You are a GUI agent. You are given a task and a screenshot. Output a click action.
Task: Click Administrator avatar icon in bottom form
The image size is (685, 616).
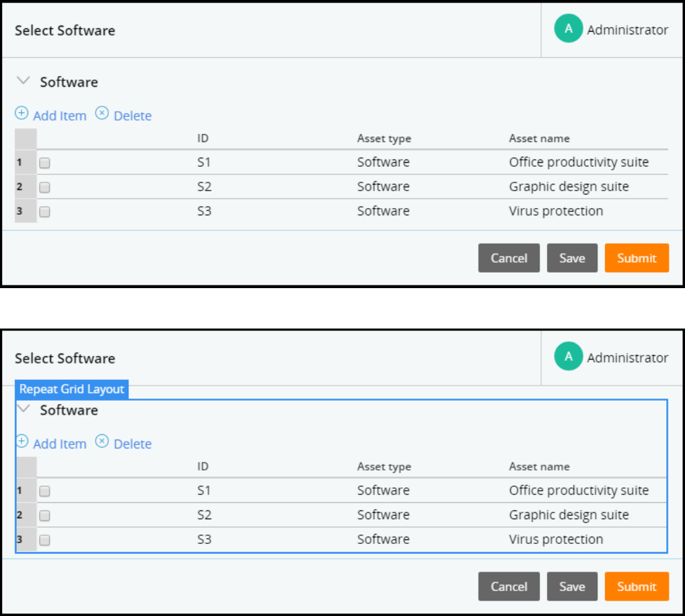569,357
